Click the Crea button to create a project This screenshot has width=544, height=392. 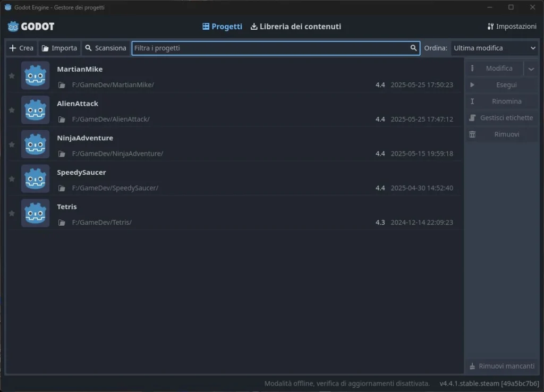pos(21,48)
